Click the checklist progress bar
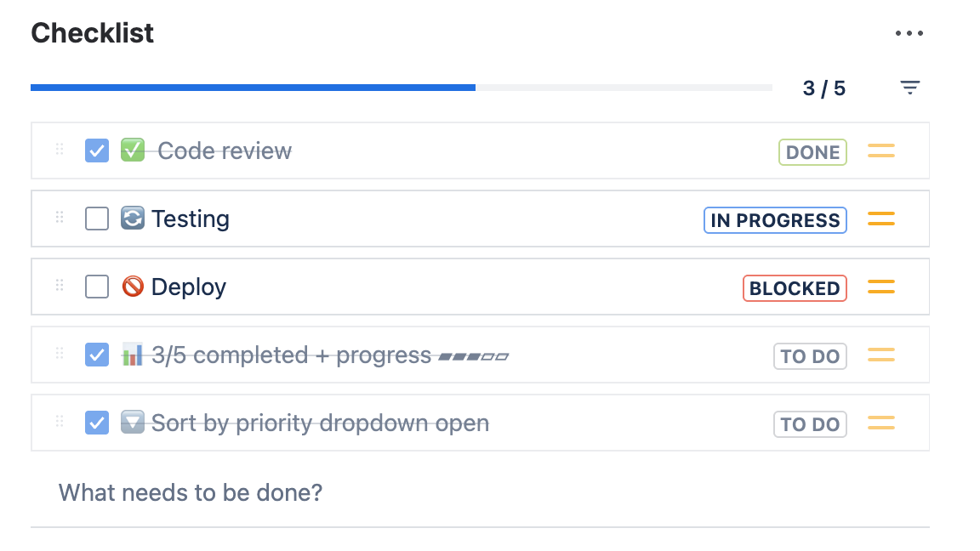The image size is (980, 551). [401, 88]
